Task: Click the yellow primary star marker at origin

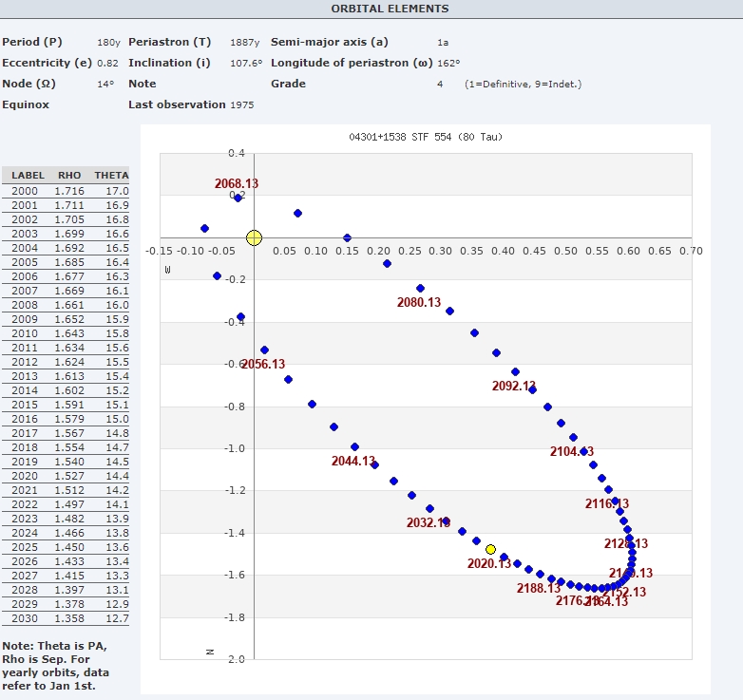Action: (x=254, y=237)
